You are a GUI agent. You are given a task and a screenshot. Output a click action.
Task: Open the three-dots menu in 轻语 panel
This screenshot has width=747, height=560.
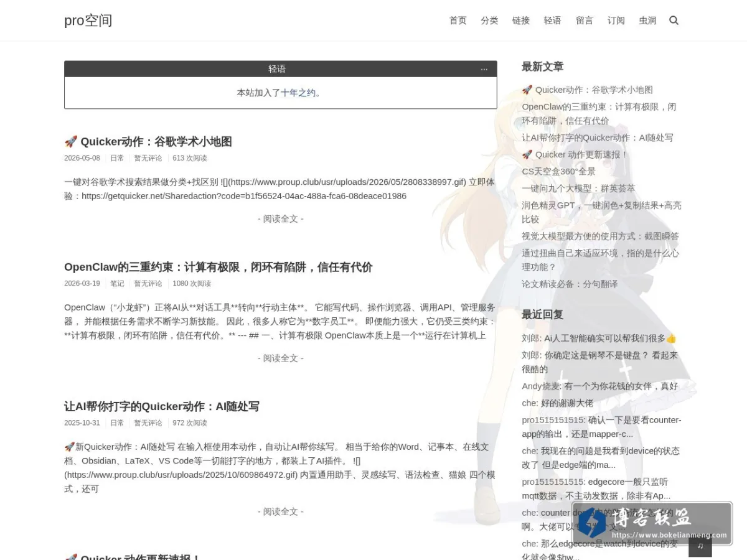click(x=484, y=69)
